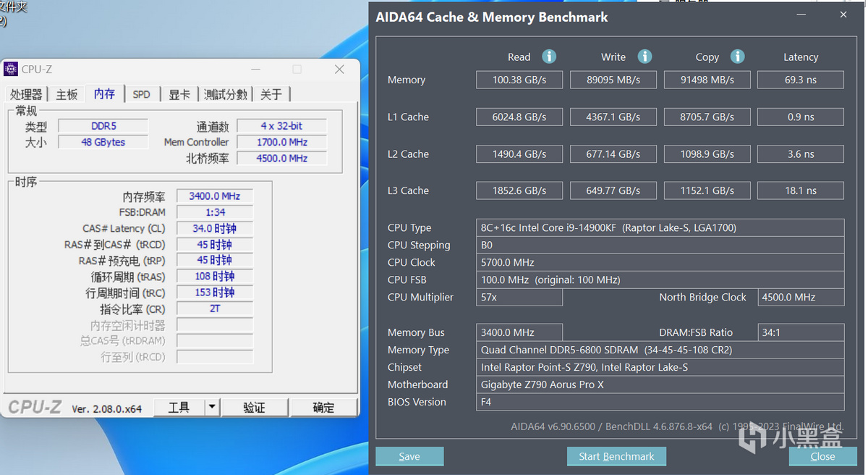The height and width of the screenshot is (475, 868).
Task: Click the 内存频率 value 3400.0 MHz
Action: [215, 196]
